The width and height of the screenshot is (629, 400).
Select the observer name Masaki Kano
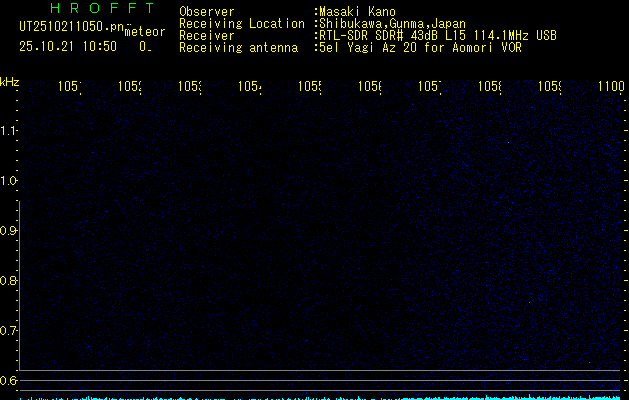[357, 12]
